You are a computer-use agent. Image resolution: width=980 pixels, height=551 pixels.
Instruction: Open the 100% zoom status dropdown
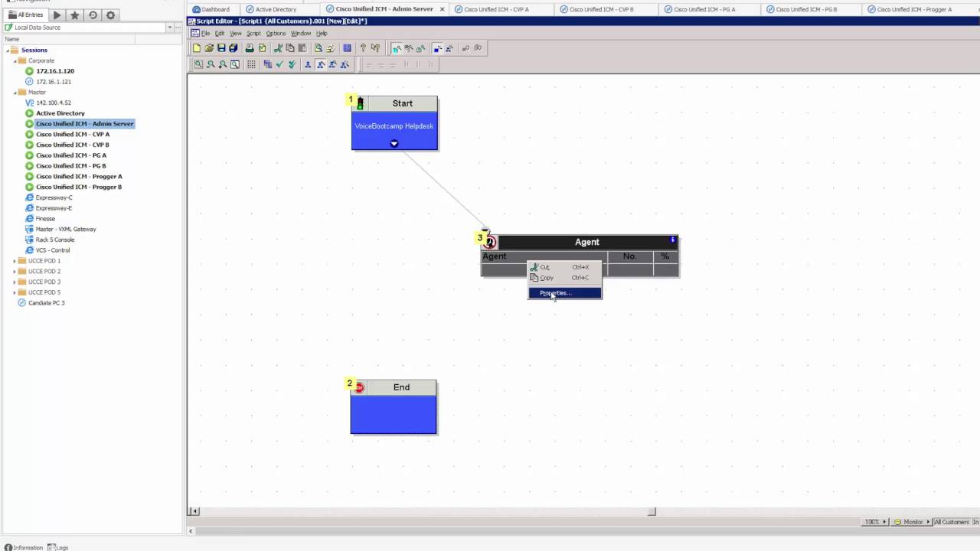click(876, 522)
